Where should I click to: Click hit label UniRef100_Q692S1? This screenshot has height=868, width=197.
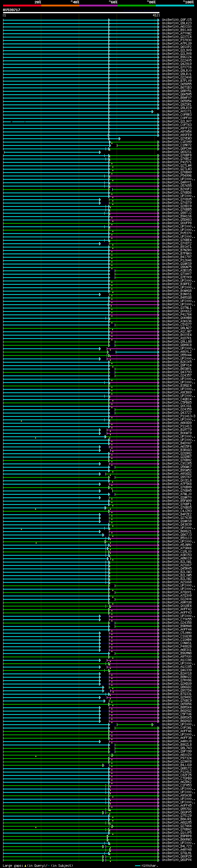[177, 152]
